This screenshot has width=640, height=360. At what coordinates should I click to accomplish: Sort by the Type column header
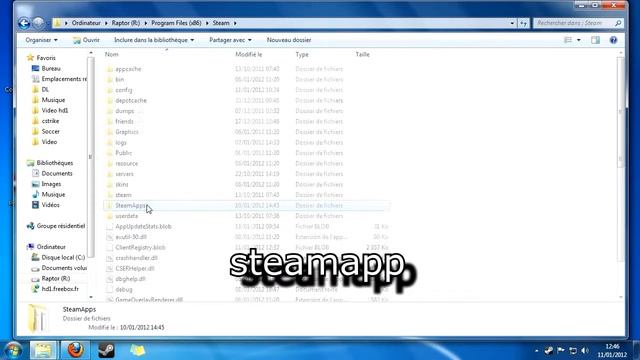click(302, 54)
